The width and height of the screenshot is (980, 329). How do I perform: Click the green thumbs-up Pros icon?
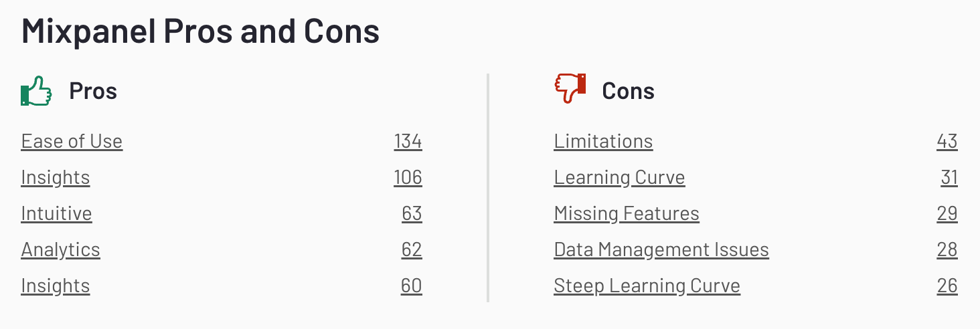point(36,91)
